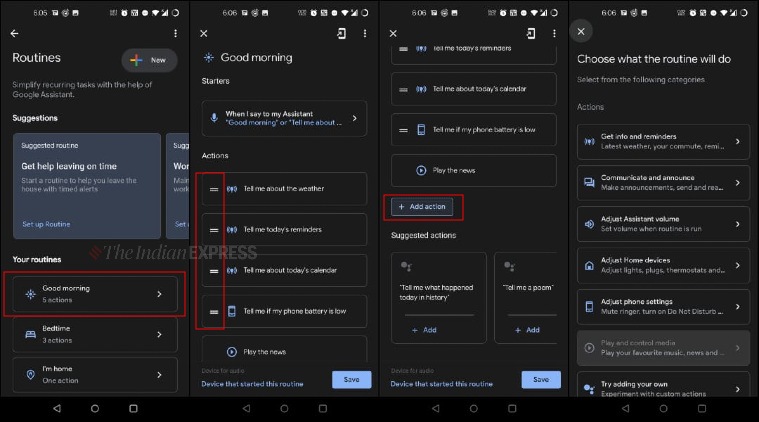
Task: Grab reorder handle for Tell me today's reminders, second panel
Action: point(214,230)
